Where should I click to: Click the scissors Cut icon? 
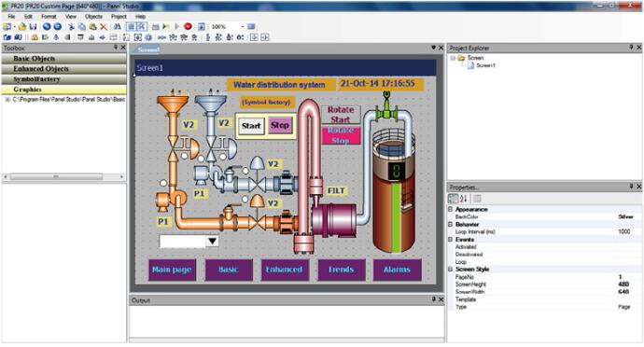coord(71,26)
